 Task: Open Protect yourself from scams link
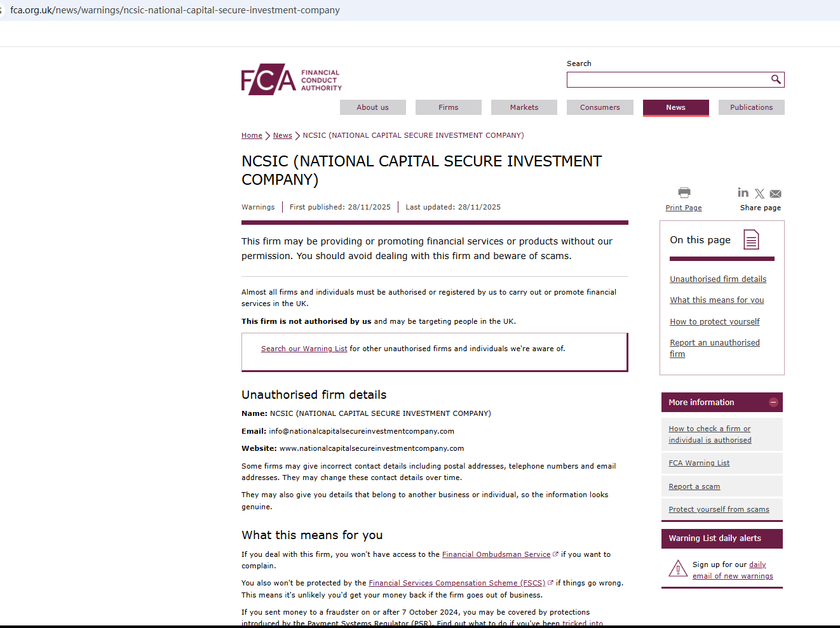tap(719, 509)
